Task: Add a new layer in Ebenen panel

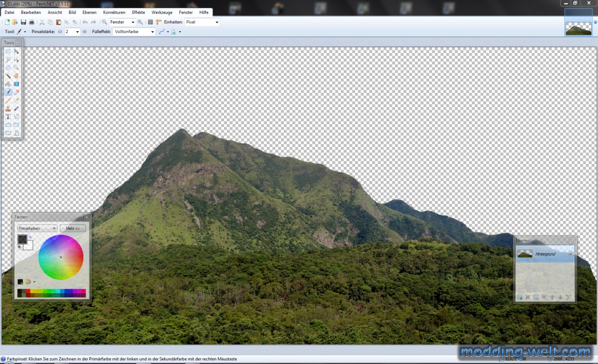Action: pyautogui.click(x=519, y=297)
